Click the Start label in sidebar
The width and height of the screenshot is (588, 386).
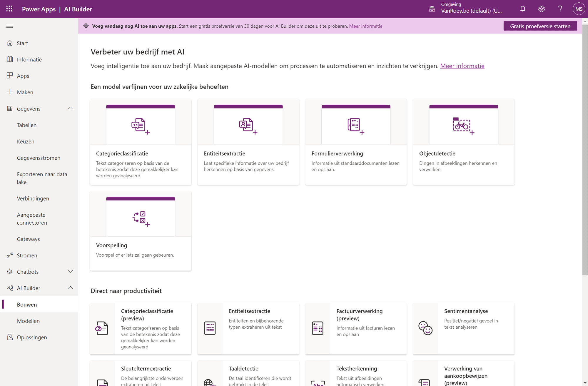(22, 43)
